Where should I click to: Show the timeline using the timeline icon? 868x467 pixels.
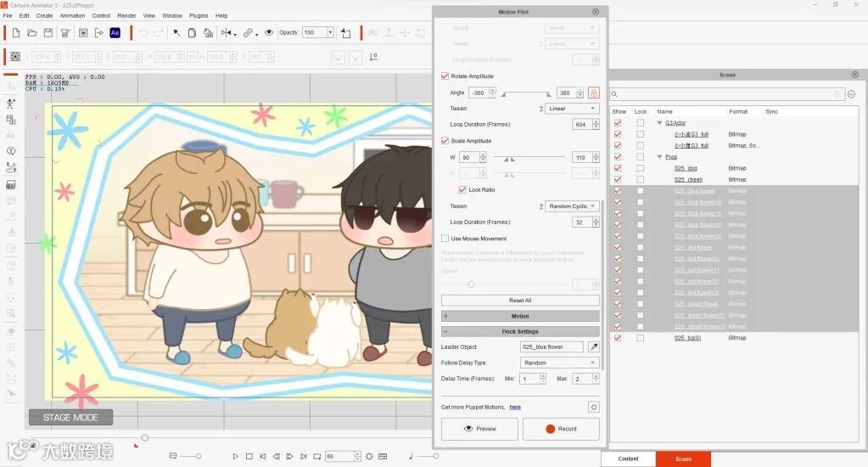point(383,457)
